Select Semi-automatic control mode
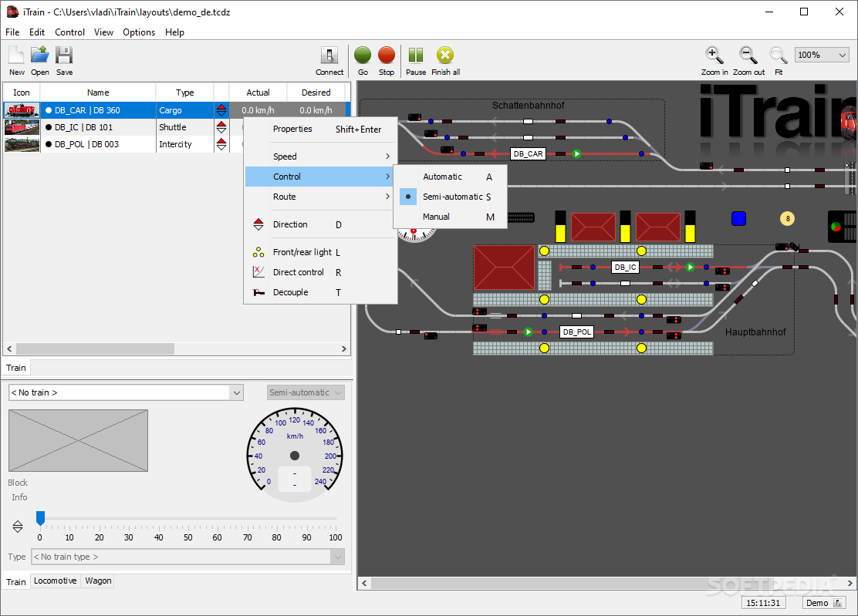Image resolution: width=858 pixels, height=616 pixels. (451, 197)
